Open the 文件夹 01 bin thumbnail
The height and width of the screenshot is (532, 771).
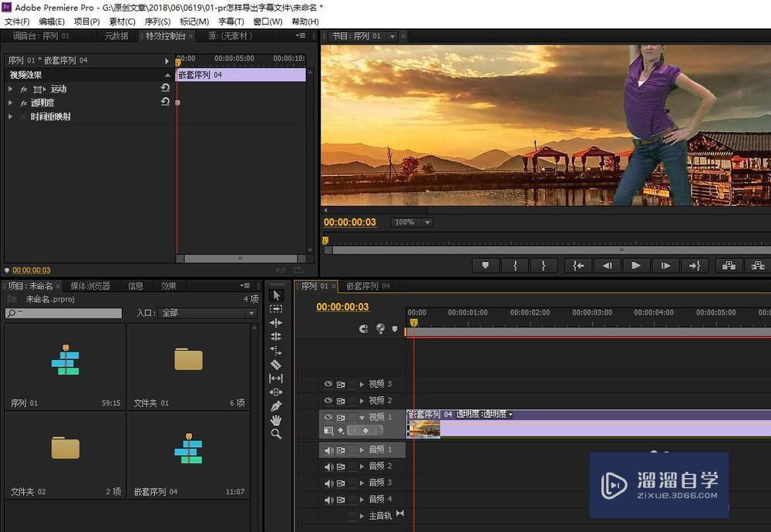click(x=187, y=359)
